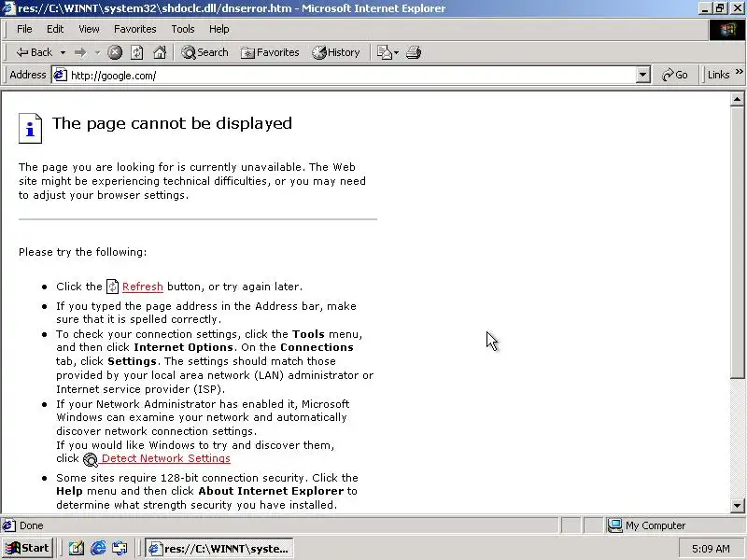Click the Show Desktop quick launch icon

point(77,549)
